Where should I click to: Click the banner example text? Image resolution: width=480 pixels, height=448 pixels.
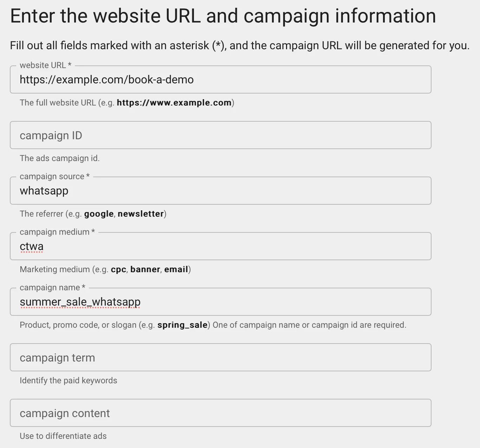[x=145, y=269]
